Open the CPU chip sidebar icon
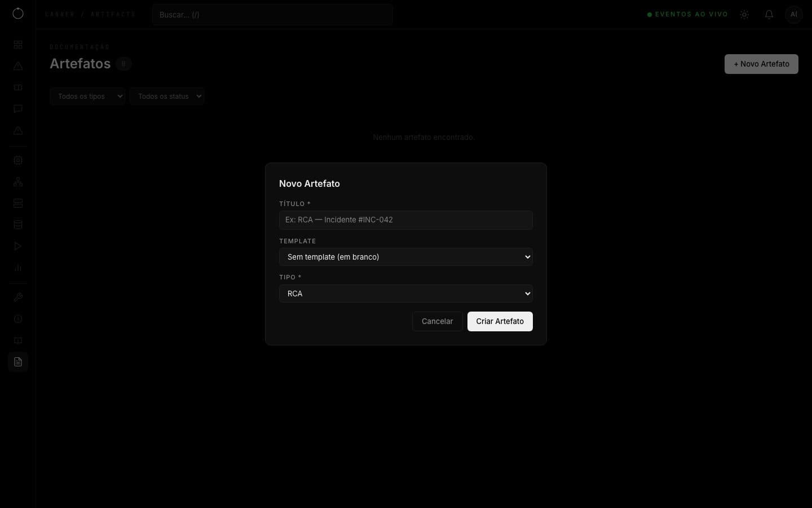 pos(18,160)
